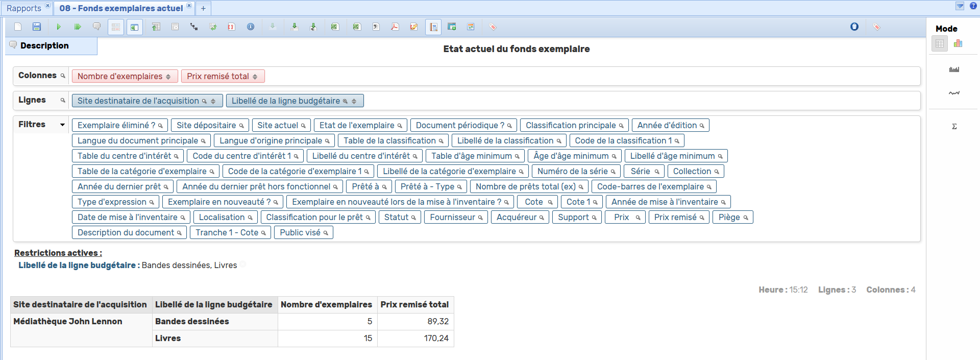Save the report with the floppy disk icon
The image size is (980, 360).
click(x=37, y=27)
